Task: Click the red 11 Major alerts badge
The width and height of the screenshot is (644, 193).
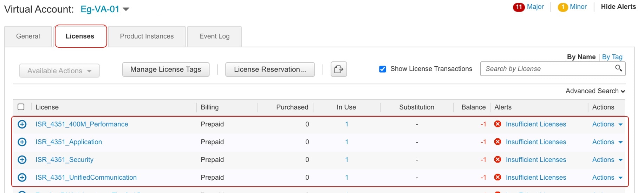Action: (x=519, y=7)
